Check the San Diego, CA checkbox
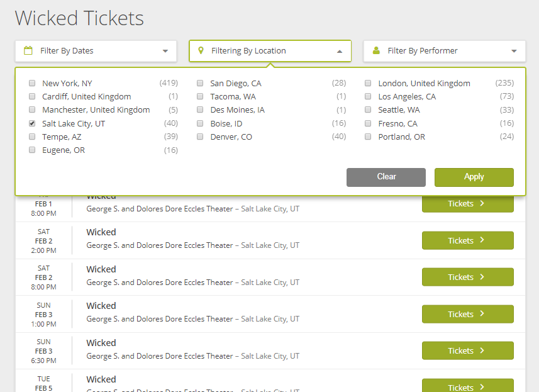The width and height of the screenshot is (539, 392). pos(200,83)
